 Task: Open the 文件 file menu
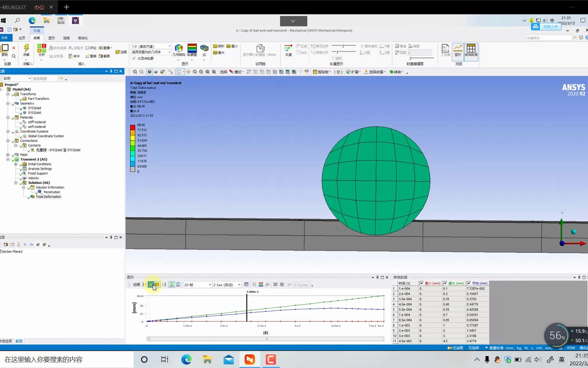click(4, 38)
